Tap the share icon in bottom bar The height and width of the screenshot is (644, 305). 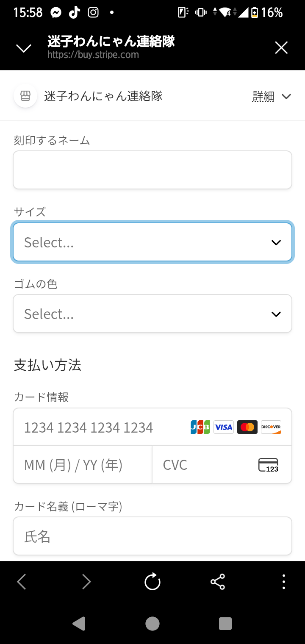tap(218, 582)
